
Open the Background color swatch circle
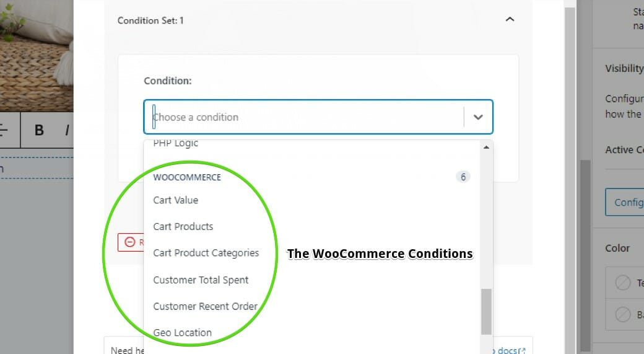pyautogui.click(x=623, y=314)
